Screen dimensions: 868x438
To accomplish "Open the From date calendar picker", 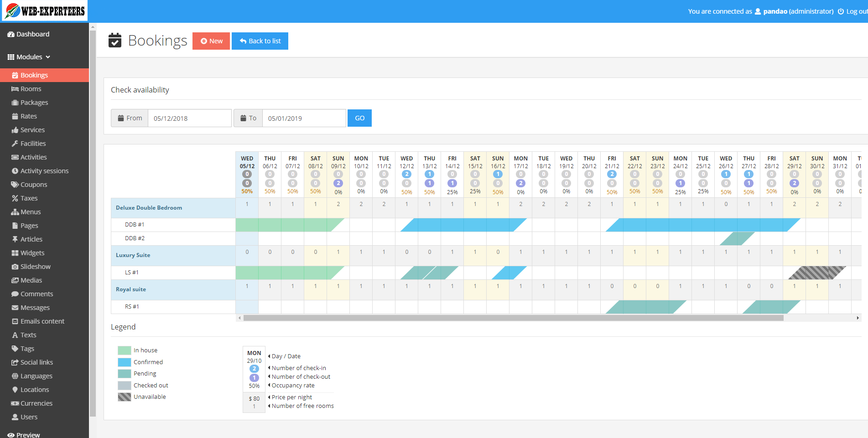I will coord(130,118).
